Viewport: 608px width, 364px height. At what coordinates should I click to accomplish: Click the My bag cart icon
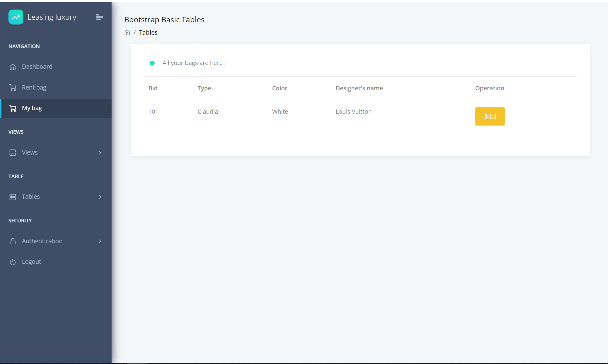pos(13,108)
